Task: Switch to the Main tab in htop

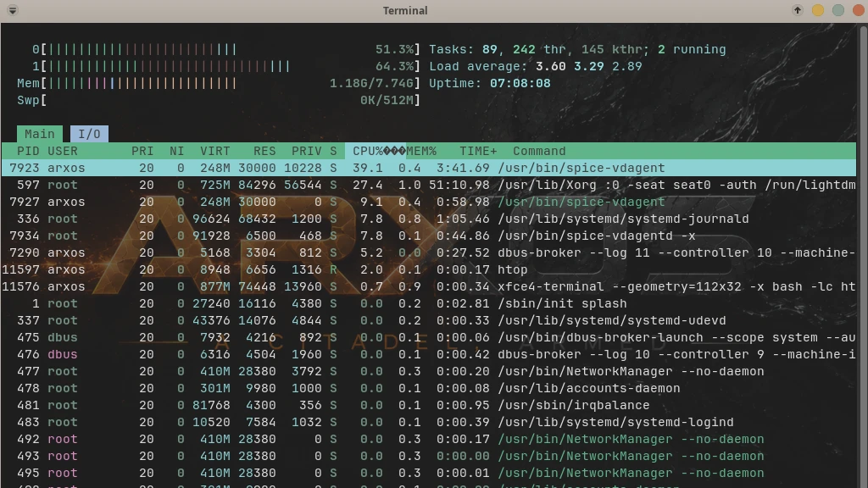Action: click(39, 134)
